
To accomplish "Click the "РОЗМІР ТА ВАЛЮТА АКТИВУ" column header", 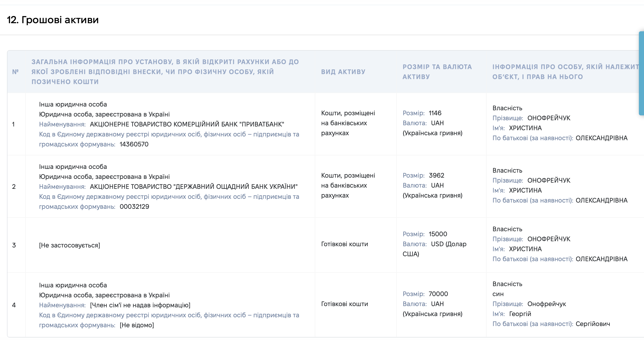I will (x=437, y=72).
